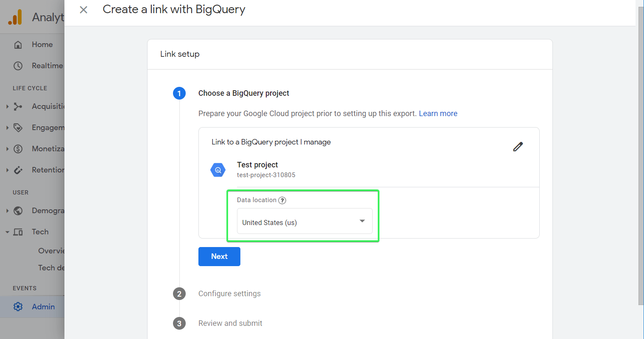Viewport: 644px width, 339px height.
Task: Click the USER section label
Action: pos(20,192)
